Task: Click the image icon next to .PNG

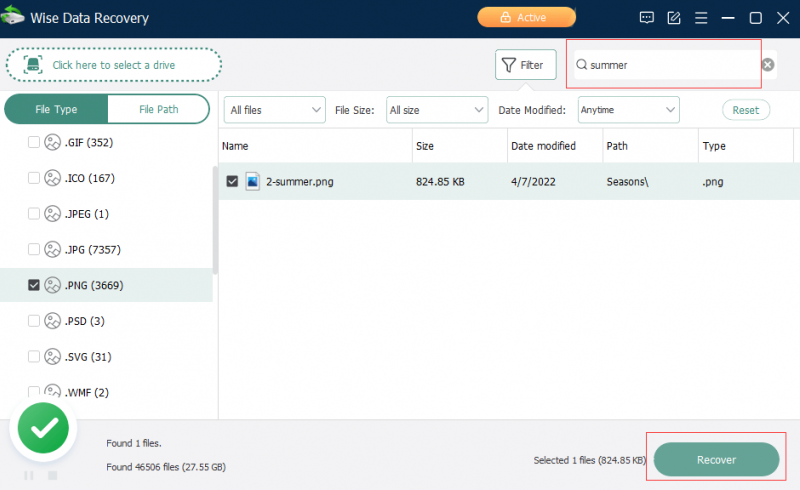Action: [x=52, y=285]
